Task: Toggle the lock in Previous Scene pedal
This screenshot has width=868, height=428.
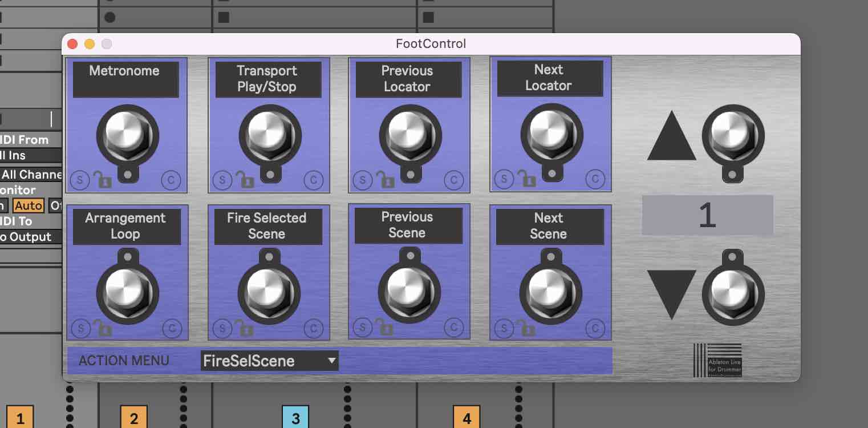Action: pos(386,326)
